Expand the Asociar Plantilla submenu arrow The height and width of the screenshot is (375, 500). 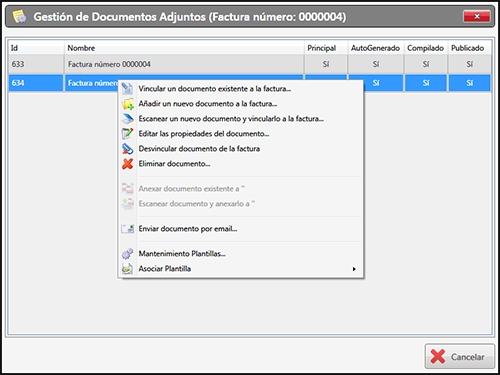(x=354, y=269)
